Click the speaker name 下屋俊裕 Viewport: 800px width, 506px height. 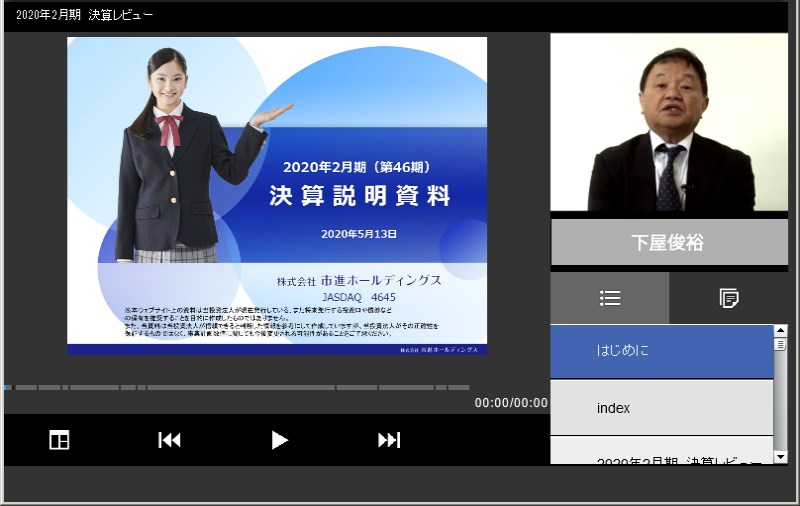coord(668,243)
